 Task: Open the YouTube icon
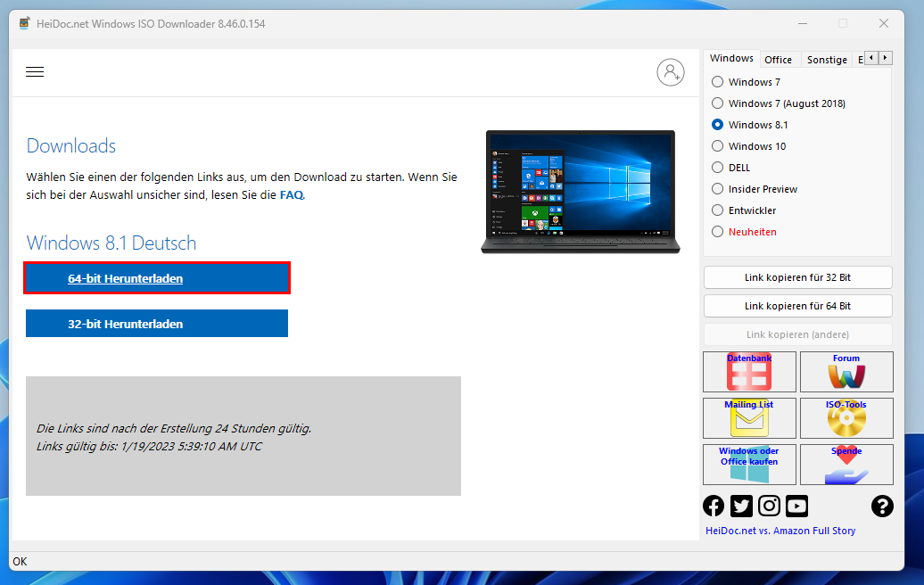[x=796, y=506]
